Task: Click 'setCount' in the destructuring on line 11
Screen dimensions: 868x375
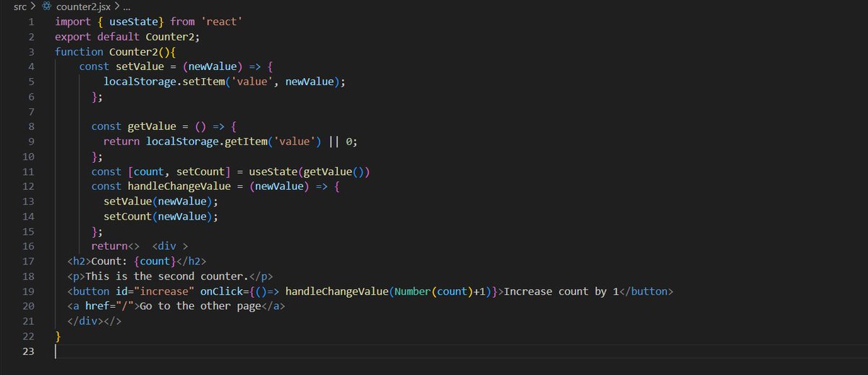Action: pos(200,171)
